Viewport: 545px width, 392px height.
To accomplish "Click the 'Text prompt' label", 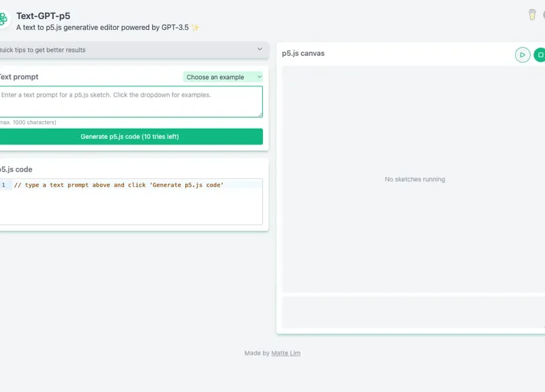I will click(x=19, y=77).
